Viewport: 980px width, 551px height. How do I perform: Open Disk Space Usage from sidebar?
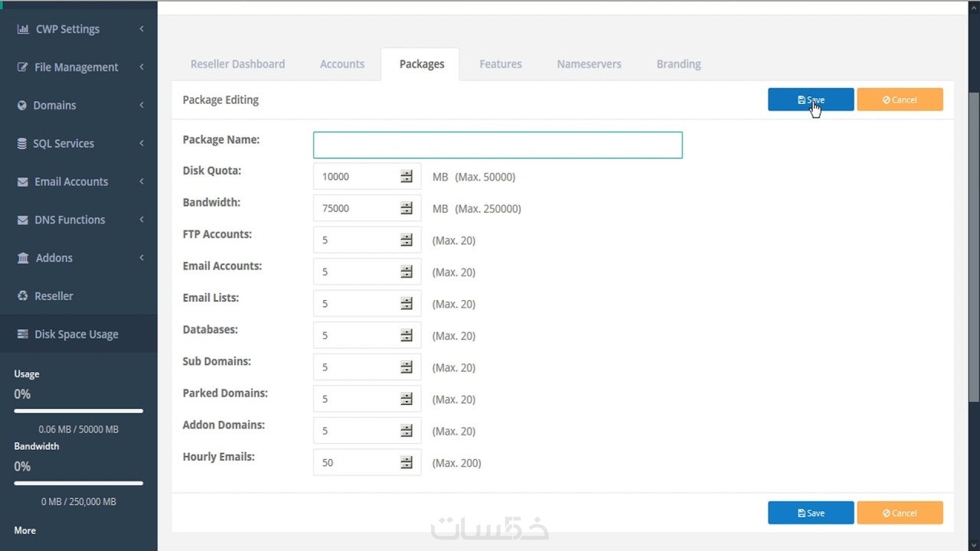(x=76, y=334)
